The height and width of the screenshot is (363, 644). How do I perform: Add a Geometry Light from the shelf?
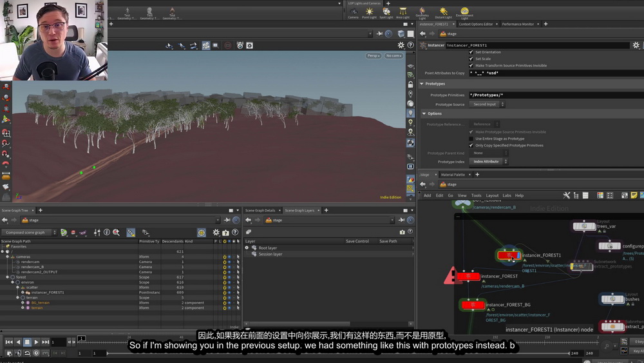(x=422, y=13)
